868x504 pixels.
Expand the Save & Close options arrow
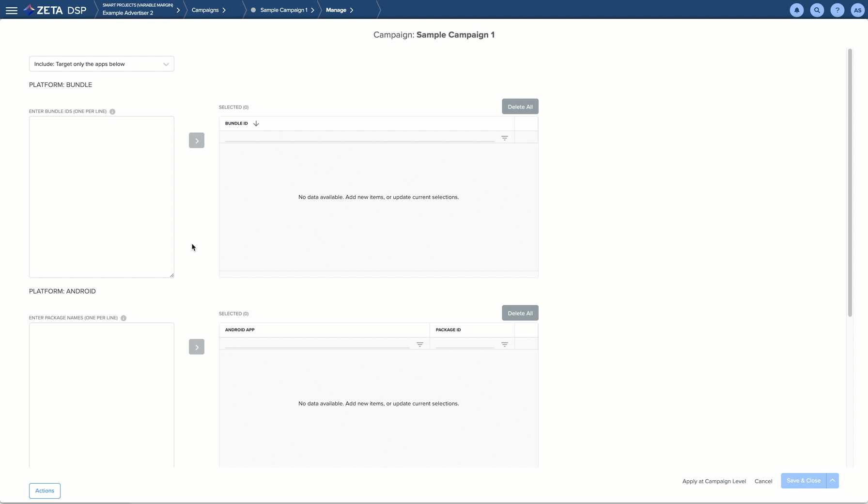tap(832, 481)
